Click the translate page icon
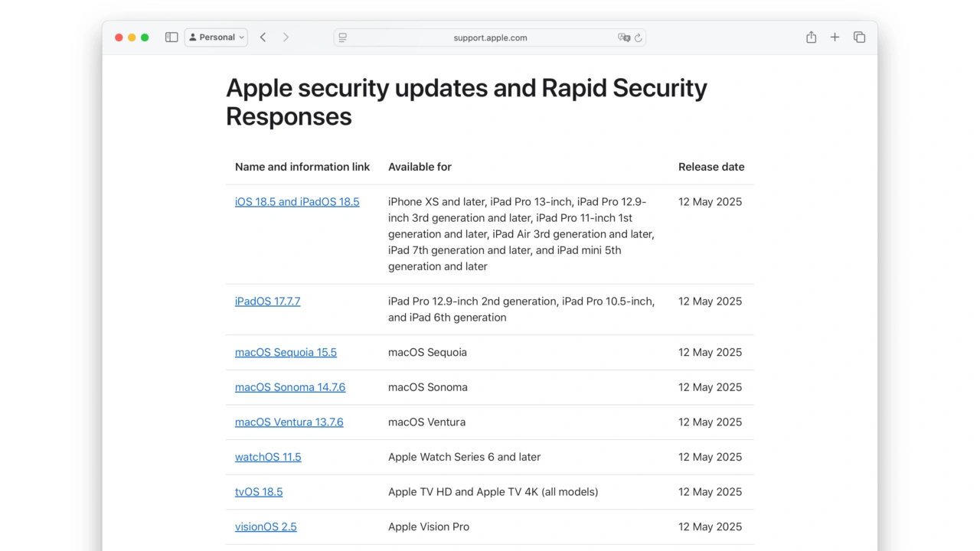Screen dimensions: 980x551 pyautogui.click(x=624, y=37)
